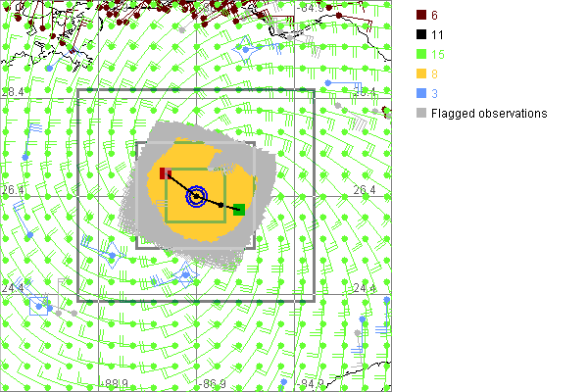Click the red square track start marker
The height and width of the screenshot is (392, 588).
pos(166,173)
